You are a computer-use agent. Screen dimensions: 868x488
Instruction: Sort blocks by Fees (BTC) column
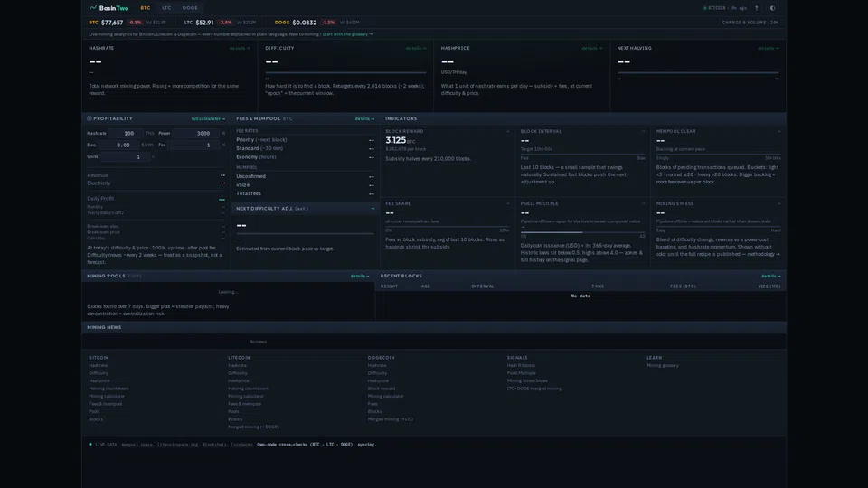coord(683,286)
